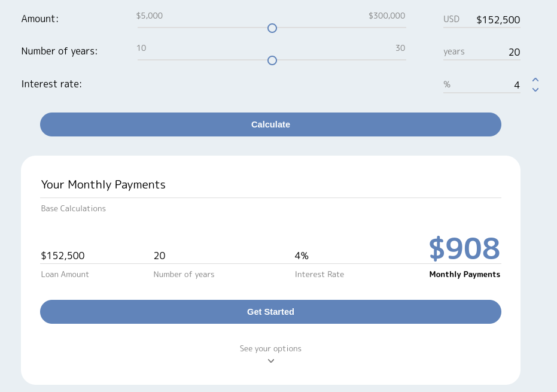The image size is (557, 392).
Task: Click the 30 years maximum label
Action: (x=400, y=48)
